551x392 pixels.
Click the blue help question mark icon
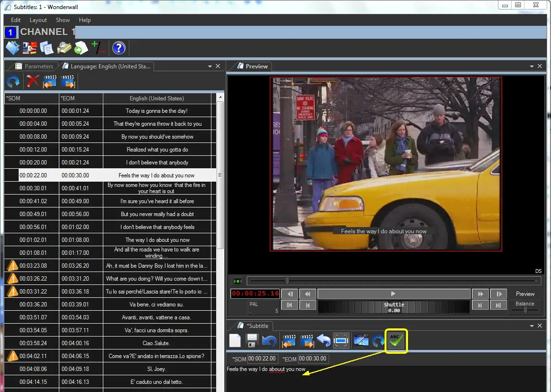point(119,48)
